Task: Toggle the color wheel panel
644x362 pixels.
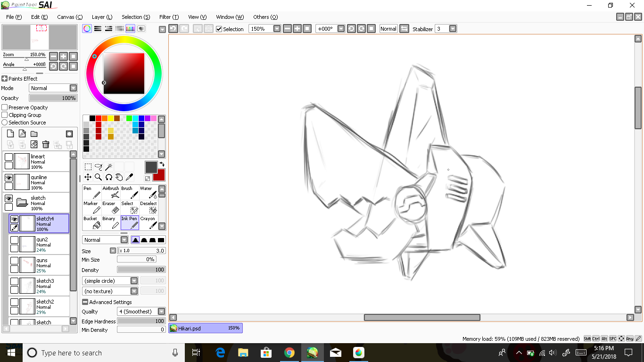Action: (x=87, y=29)
